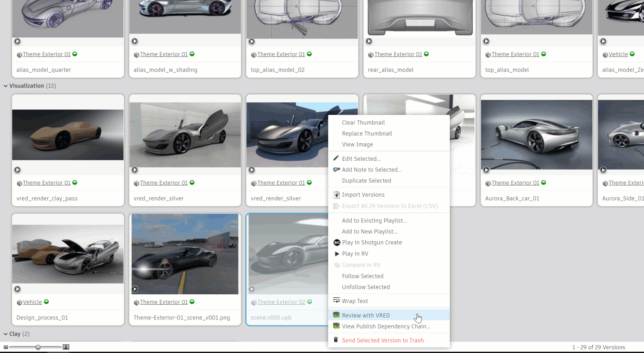Click green status dot on Design_process_01 card
644x353 pixels.
tap(46, 302)
